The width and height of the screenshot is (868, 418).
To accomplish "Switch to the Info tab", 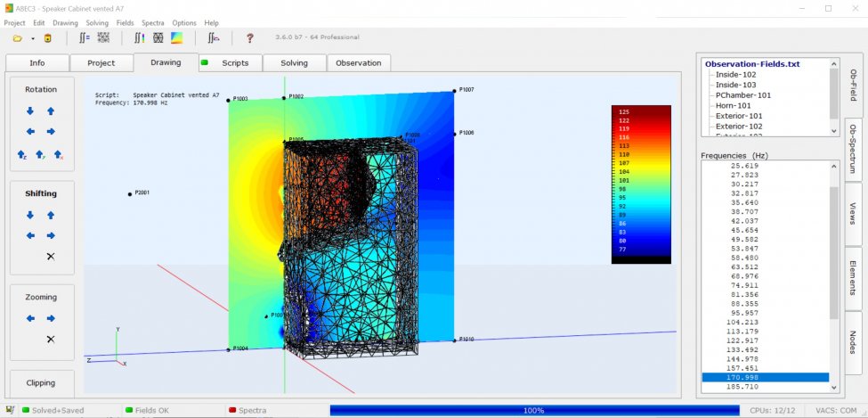I will 37,62.
